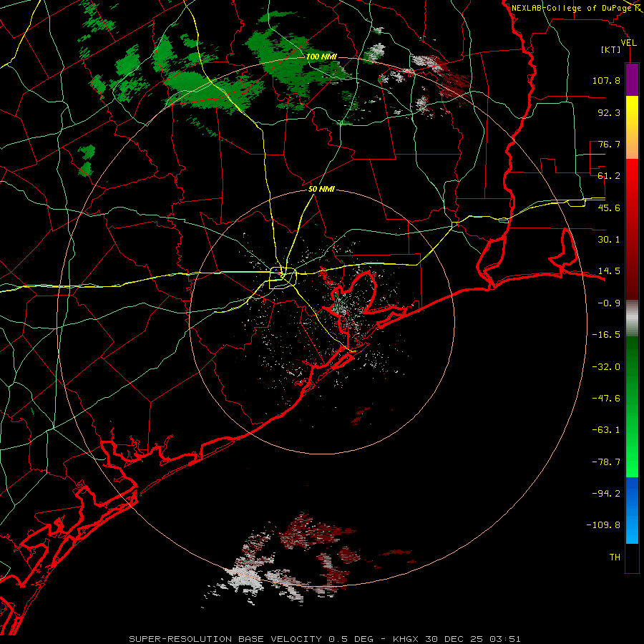Pick the purple segment of the velocity scale
This screenshot has width=644, height=644.
pyautogui.click(x=632, y=79)
